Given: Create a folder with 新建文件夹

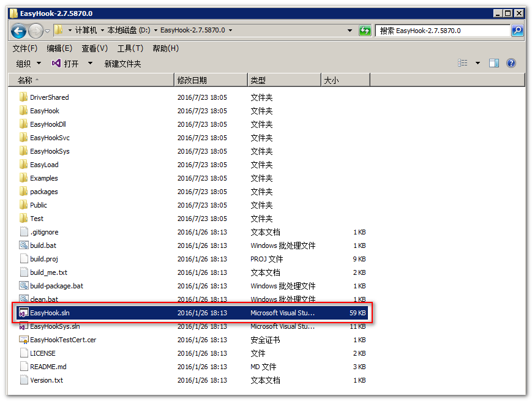Looking at the screenshot, I should 122,64.
